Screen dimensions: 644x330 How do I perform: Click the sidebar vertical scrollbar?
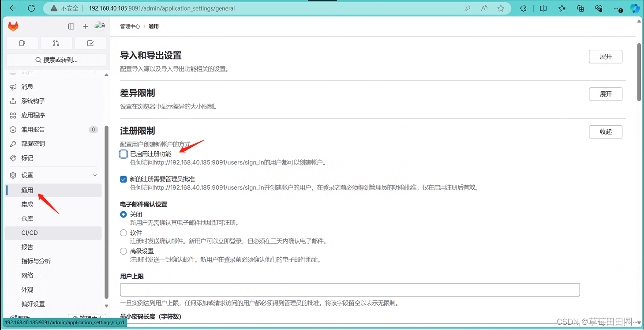click(x=106, y=212)
